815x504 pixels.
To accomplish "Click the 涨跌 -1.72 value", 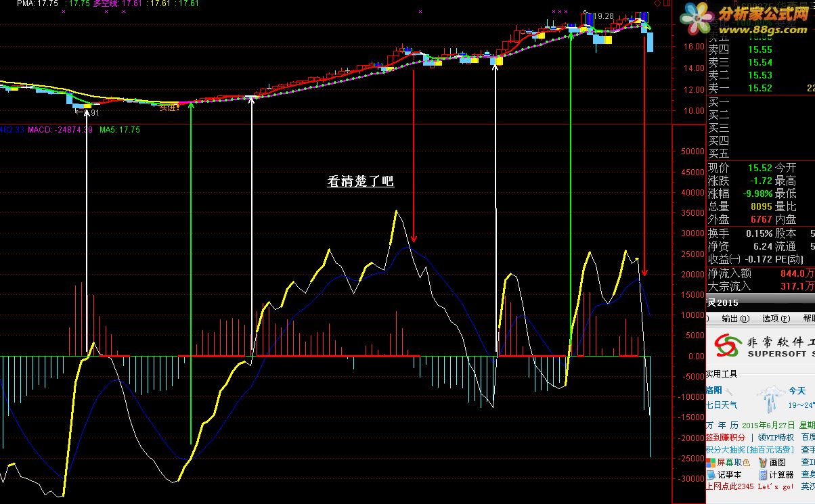I will (x=762, y=181).
